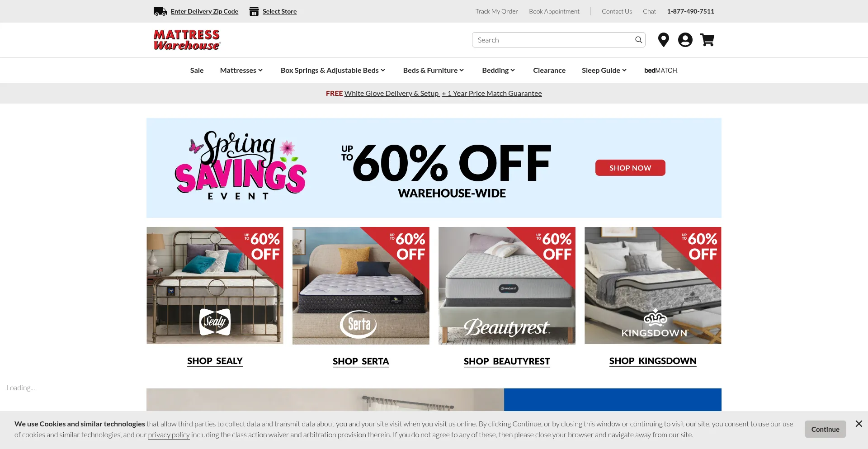Click the search magnifier icon
The height and width of the screenshot is (449, 868).
(638, 40)
